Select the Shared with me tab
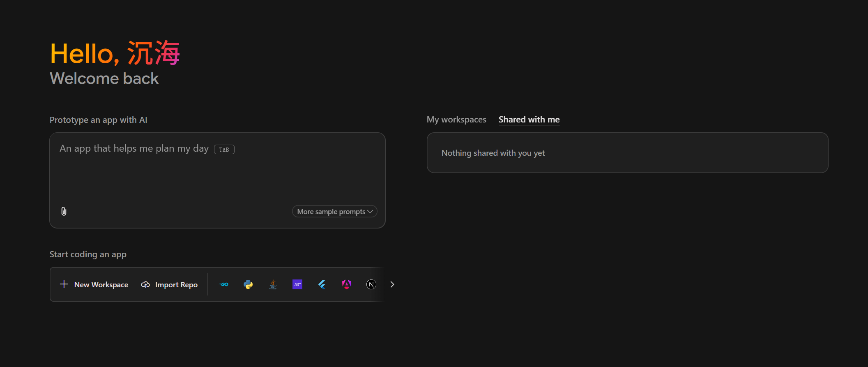868x367 pixels. (529, 120)
